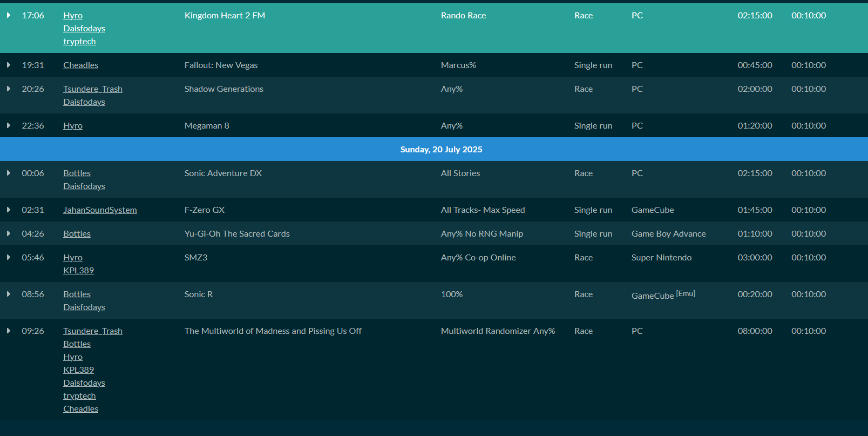Expand the 00:06 Sonic Adventure DX row
868x436 pixels.
(9, 173)
